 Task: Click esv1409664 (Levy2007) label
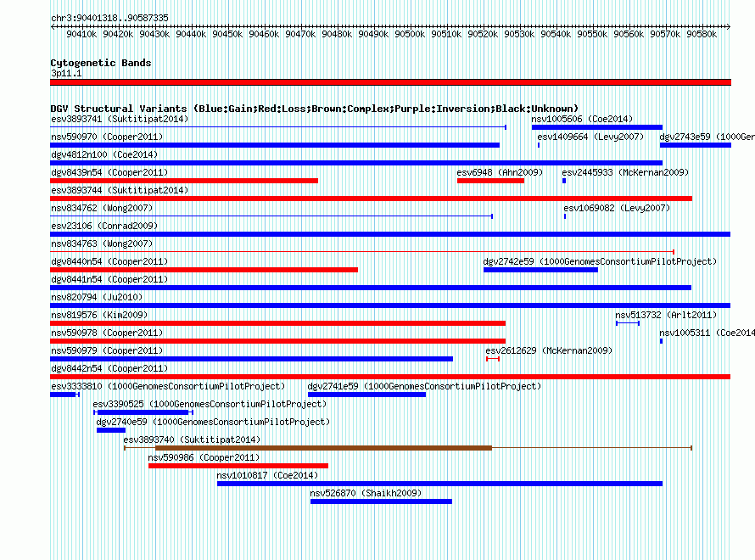[590, 137]
